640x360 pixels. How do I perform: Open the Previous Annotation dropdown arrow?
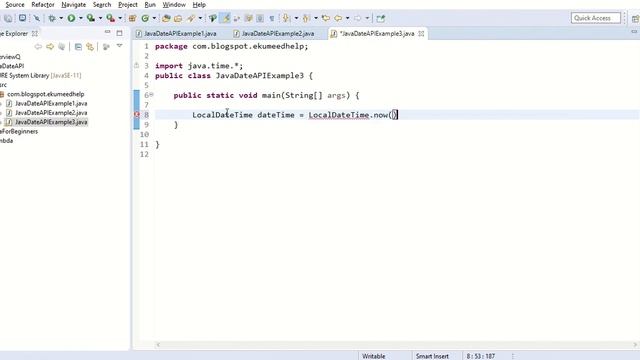316,18
